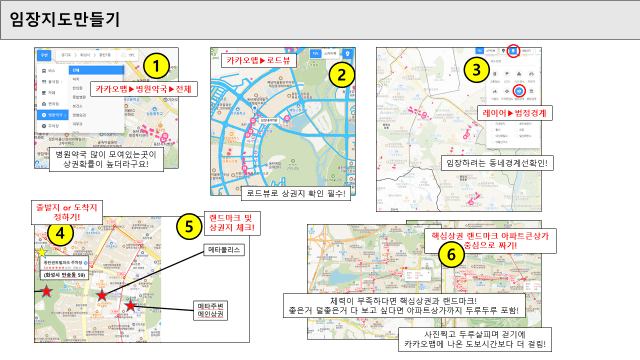This screenshot has height=360, width=640.
Task: Toggle the top-right radio option in the layer panel
Action: point(517,124)
